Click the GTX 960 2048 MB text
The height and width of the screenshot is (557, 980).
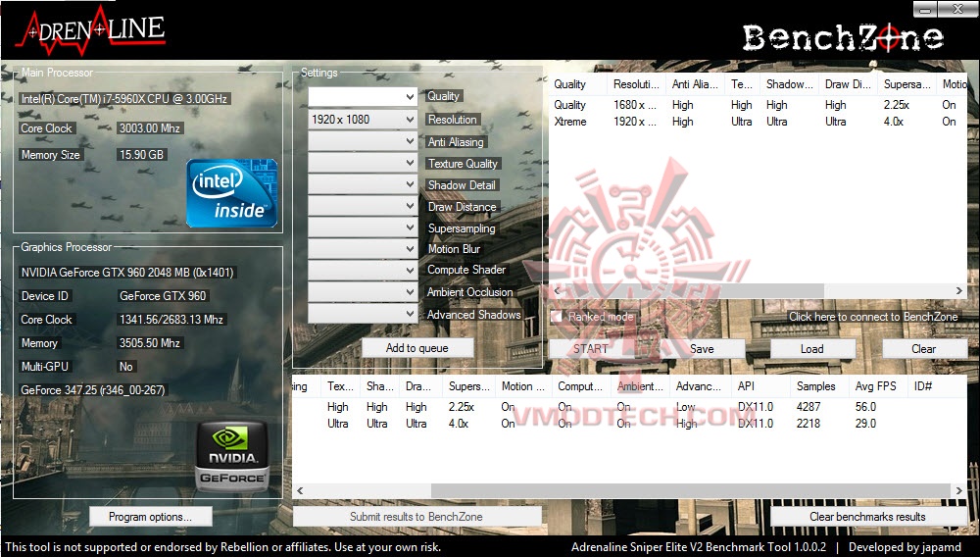(x=126, y=273)
